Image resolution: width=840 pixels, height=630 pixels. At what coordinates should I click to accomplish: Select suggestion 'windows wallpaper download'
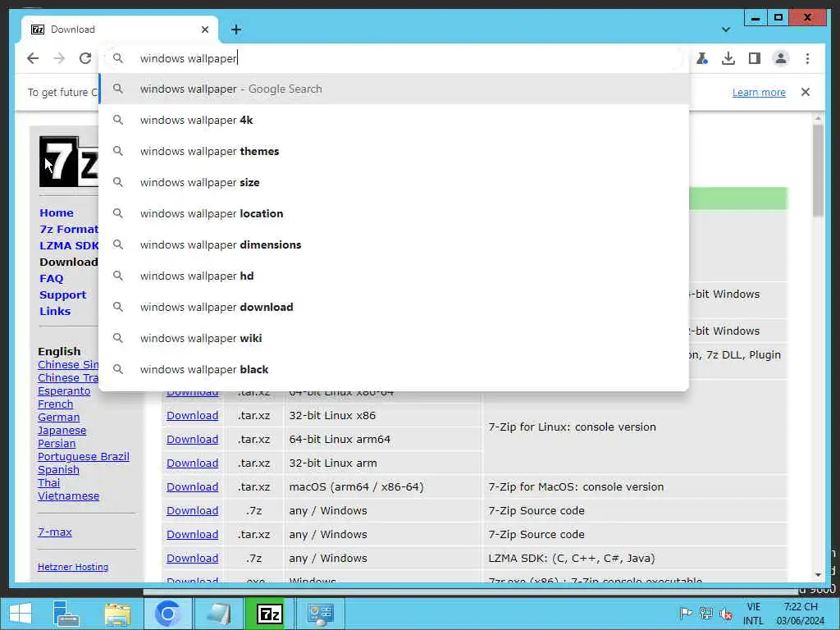pyautogui.click(x=394, y=307)
